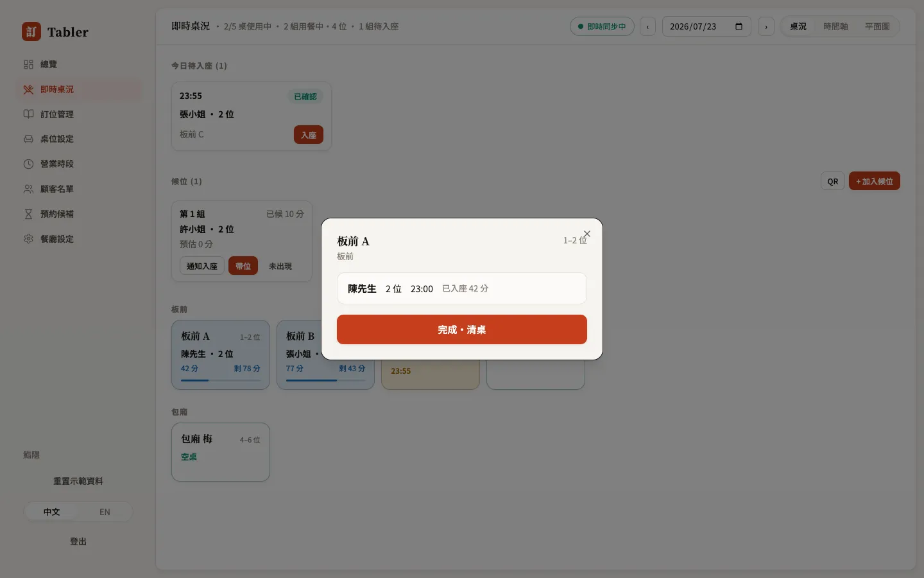Open the calendar picker icon in date field
The height and width of the screenshot is (578, 924).
coord(739,26)
